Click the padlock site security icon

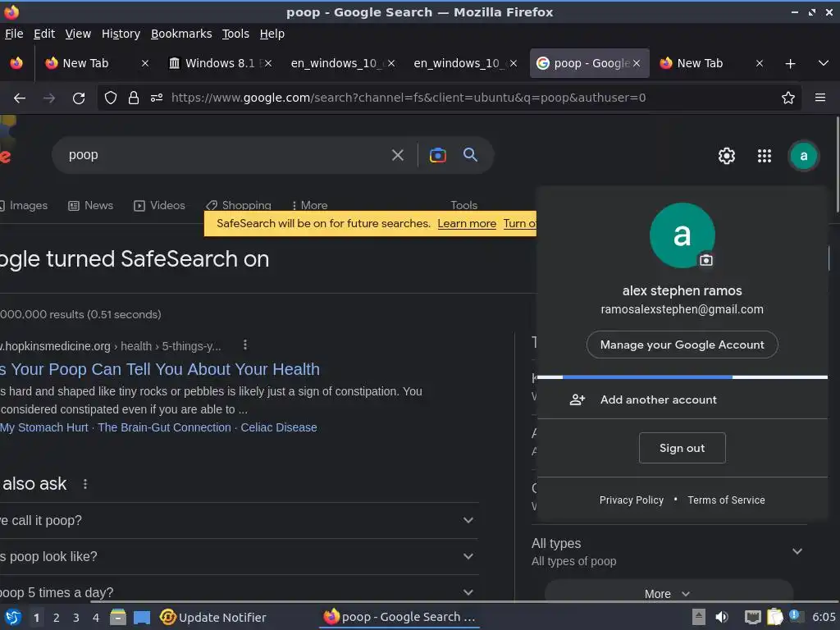134,98
